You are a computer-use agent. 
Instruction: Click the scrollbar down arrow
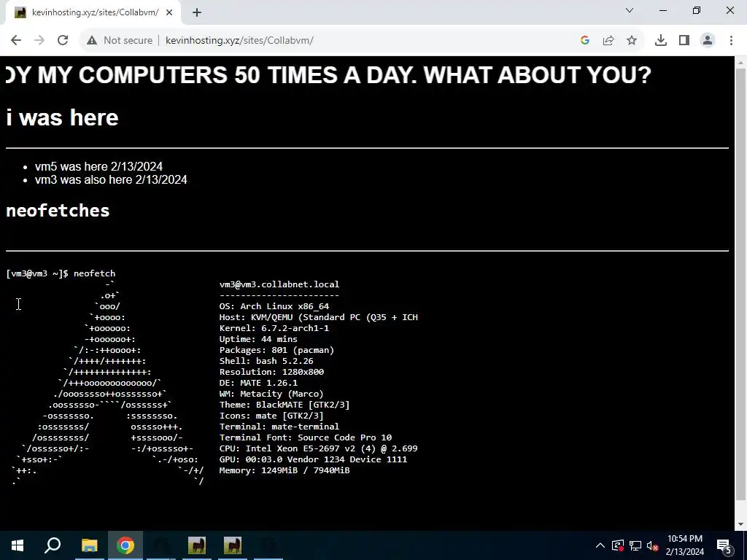tap(741, 525)
